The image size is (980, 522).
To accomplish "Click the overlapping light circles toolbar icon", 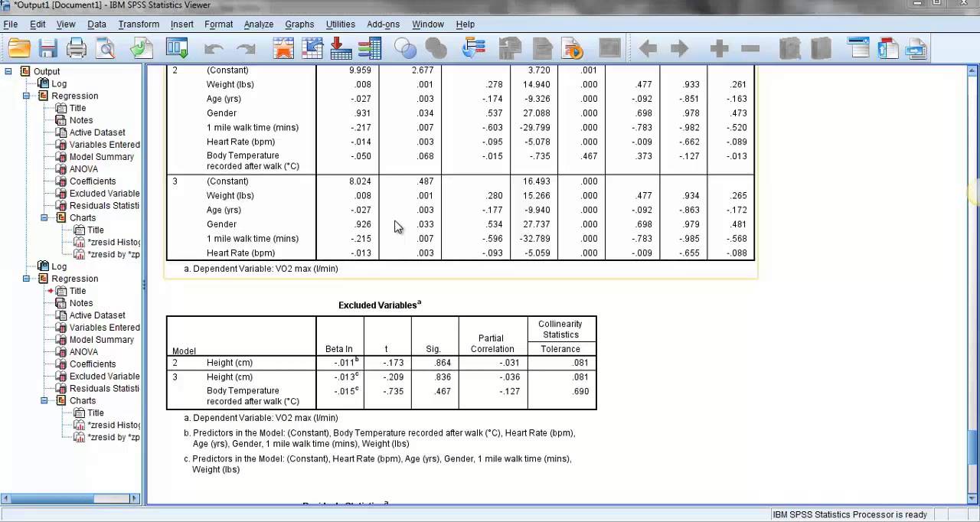I will pos(405,49).
